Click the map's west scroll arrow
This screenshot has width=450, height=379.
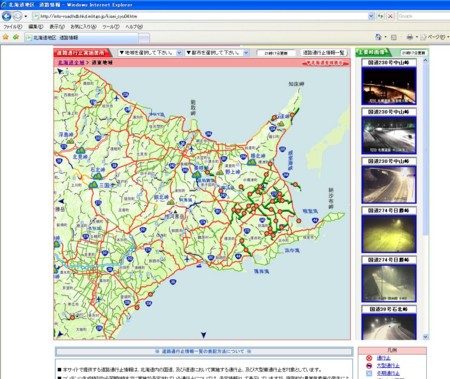tap(62, 201)
